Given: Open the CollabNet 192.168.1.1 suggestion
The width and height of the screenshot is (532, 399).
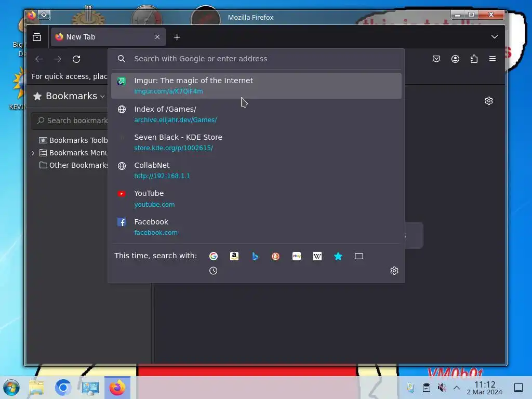Looking at the screenshot, I should [x=256, y=170].
